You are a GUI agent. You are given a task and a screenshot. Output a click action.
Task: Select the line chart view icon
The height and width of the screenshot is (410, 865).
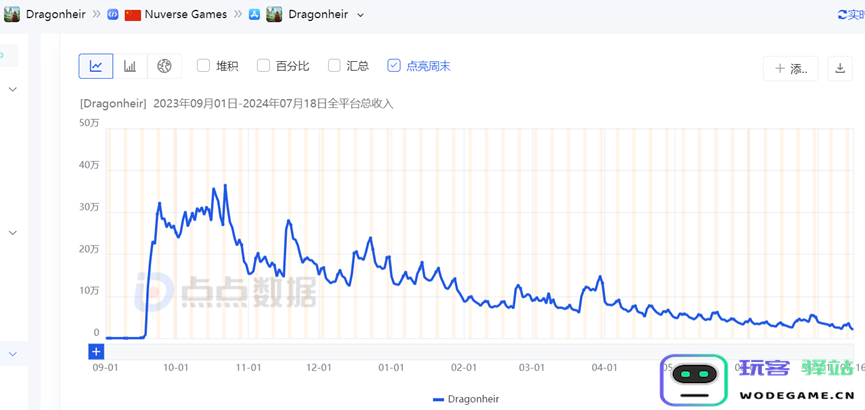pyautogui.click(x=96, y=67)
